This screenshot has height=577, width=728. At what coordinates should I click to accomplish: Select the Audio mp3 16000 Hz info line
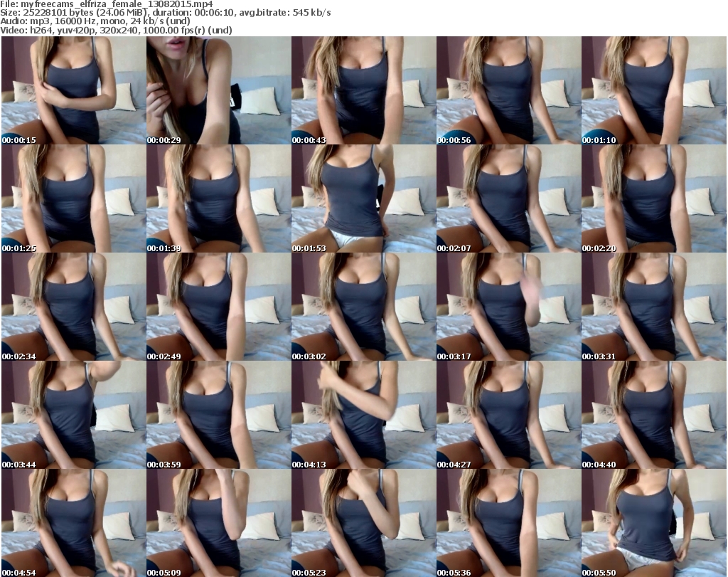pos(95,21)
